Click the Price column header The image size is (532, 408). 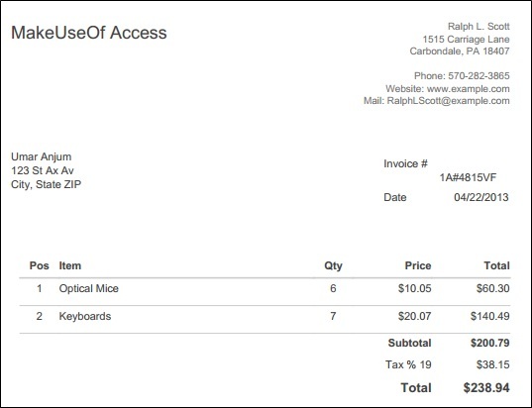[418, 265]
